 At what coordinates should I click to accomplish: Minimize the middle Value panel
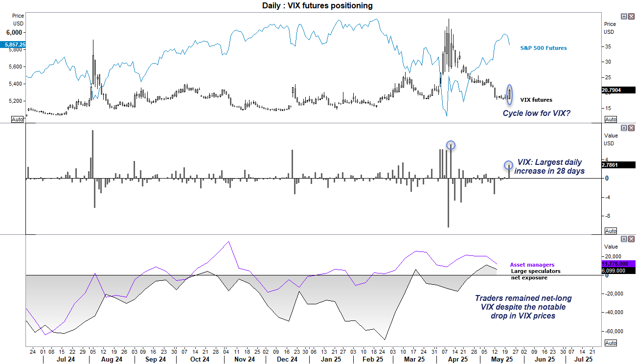coord(624,128)
